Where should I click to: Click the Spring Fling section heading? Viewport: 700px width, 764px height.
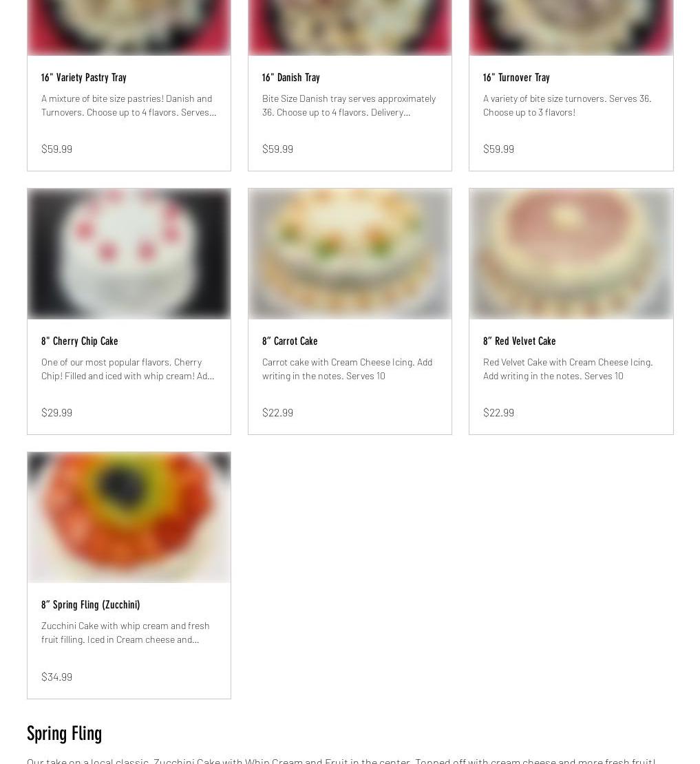tap(64, 733)
